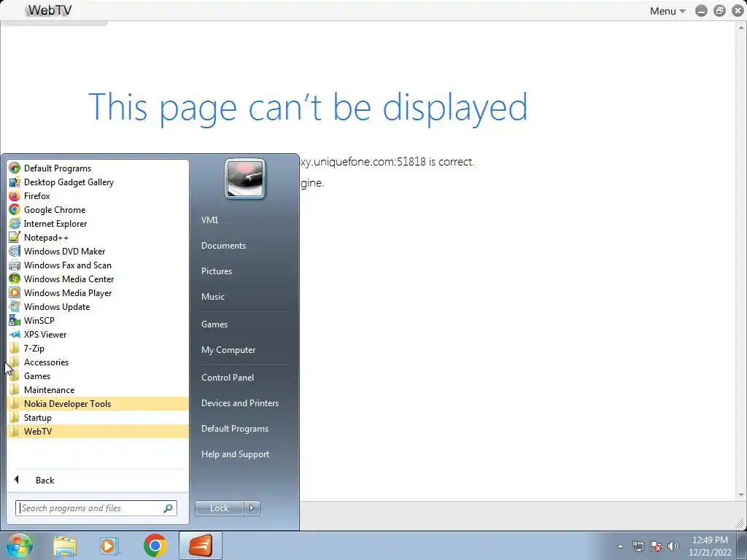Expand the Startup folder
The width and height of the screenshot is (747, 560).
[98, 417]
